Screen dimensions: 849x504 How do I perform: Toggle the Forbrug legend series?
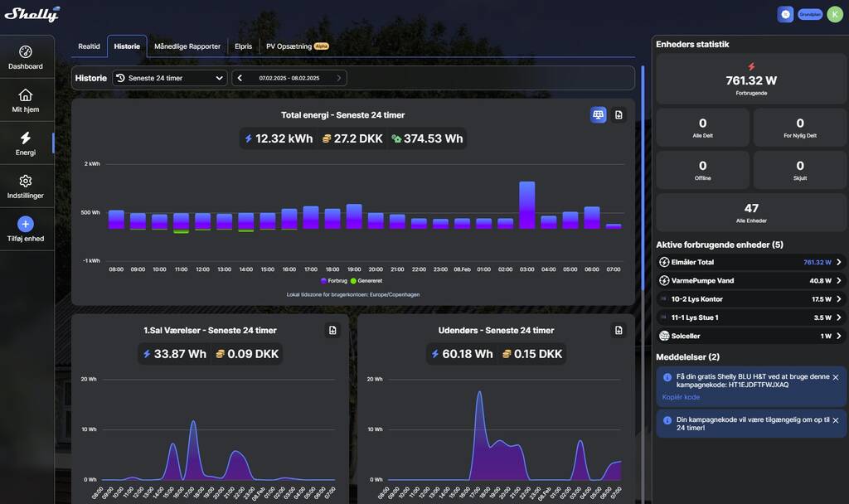(334, 281)
